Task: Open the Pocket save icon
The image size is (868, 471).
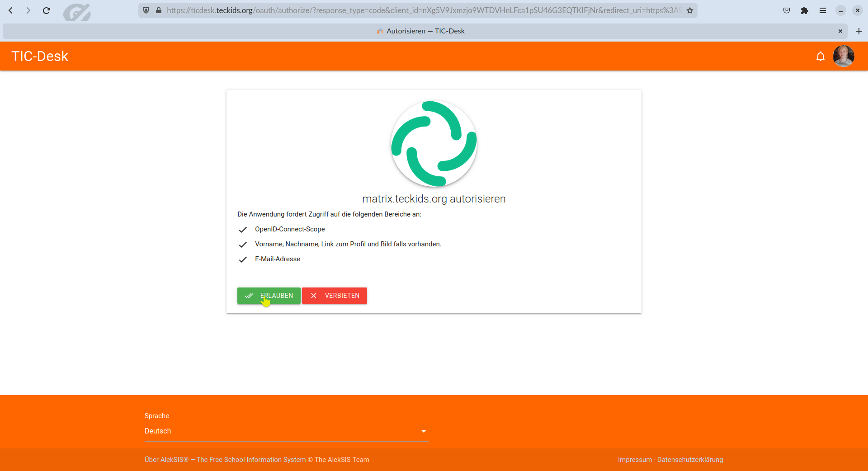Action: [787, 10]
